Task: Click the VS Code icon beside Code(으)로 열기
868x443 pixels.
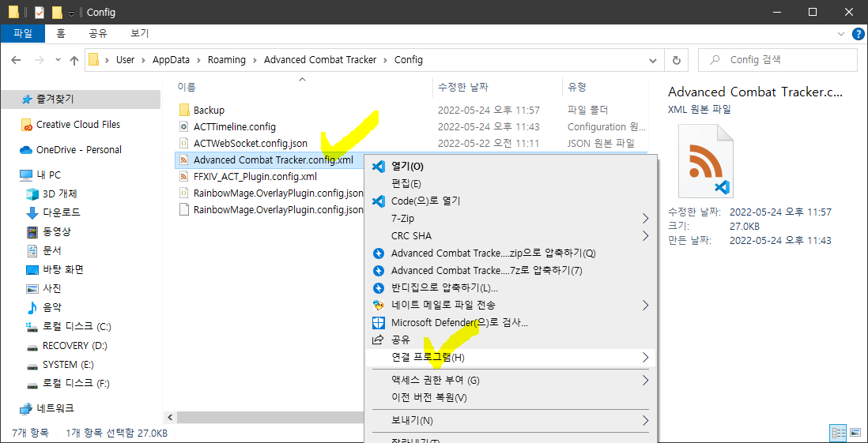Action: 379,201
